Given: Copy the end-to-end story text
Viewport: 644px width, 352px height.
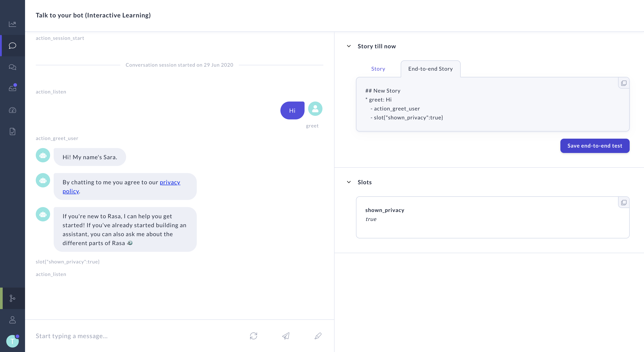Looking at the screenshot, I should tap(624, 83).
